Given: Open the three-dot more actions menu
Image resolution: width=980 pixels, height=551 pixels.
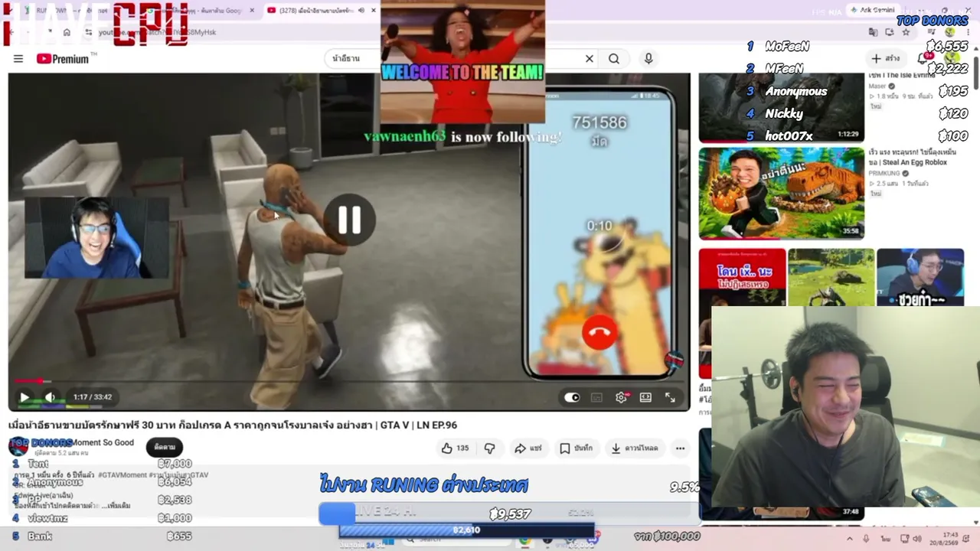Looking at the screenshot, I should (680, 448).
